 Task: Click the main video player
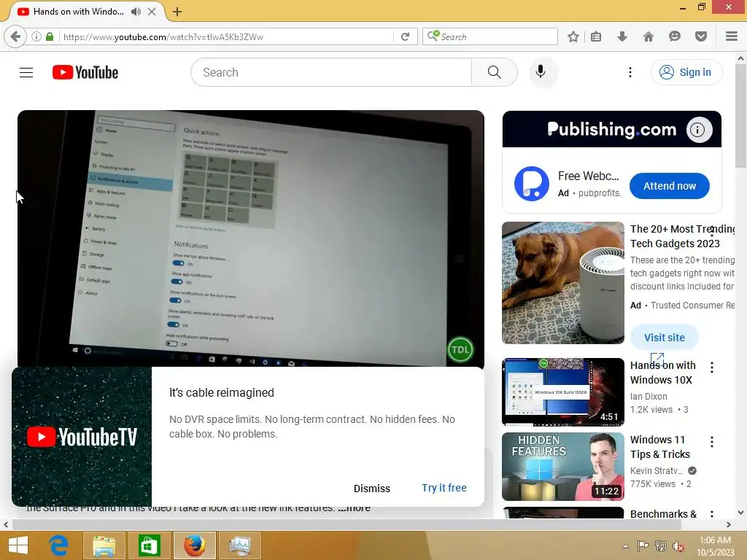coord(251,238)
